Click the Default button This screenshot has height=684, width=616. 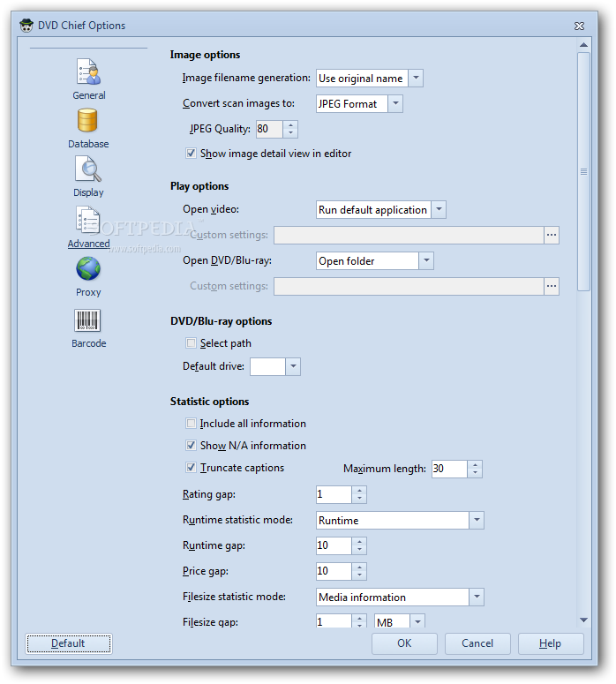[69, 643]
